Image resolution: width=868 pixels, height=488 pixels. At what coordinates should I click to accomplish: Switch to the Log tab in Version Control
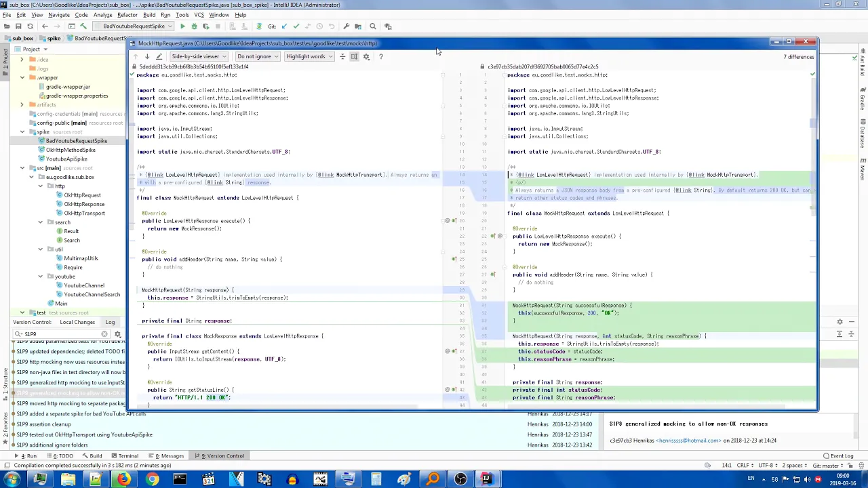pos(110,323)
